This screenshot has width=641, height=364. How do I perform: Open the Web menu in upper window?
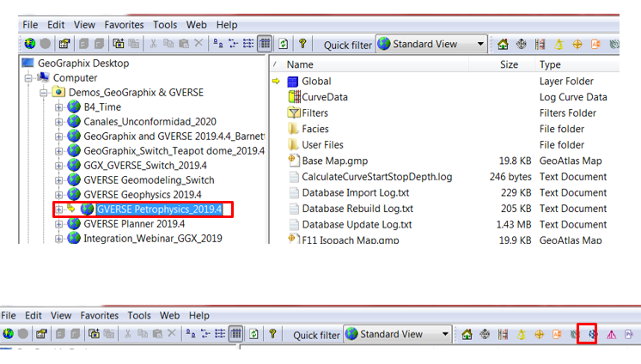point(197,25)
